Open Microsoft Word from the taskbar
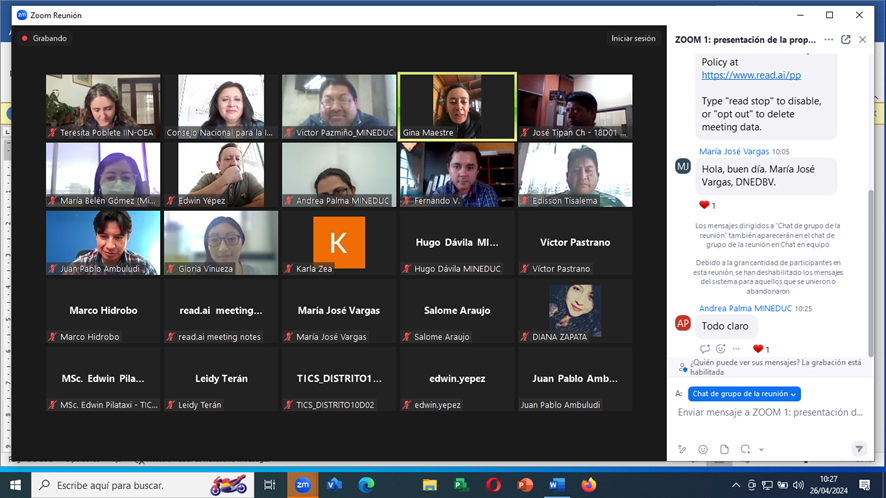886x498 pixels. [556, 485]
